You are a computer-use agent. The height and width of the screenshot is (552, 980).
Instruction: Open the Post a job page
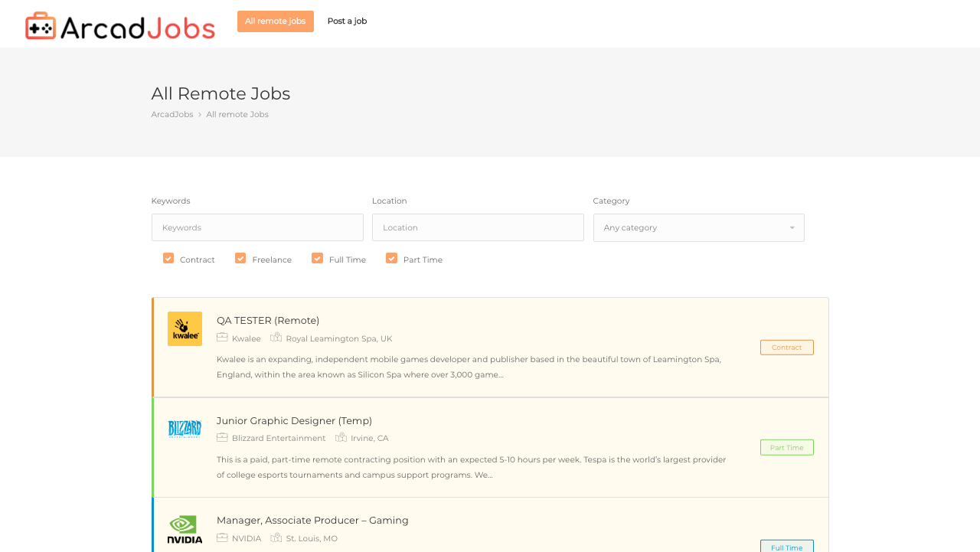coord(347,21)
